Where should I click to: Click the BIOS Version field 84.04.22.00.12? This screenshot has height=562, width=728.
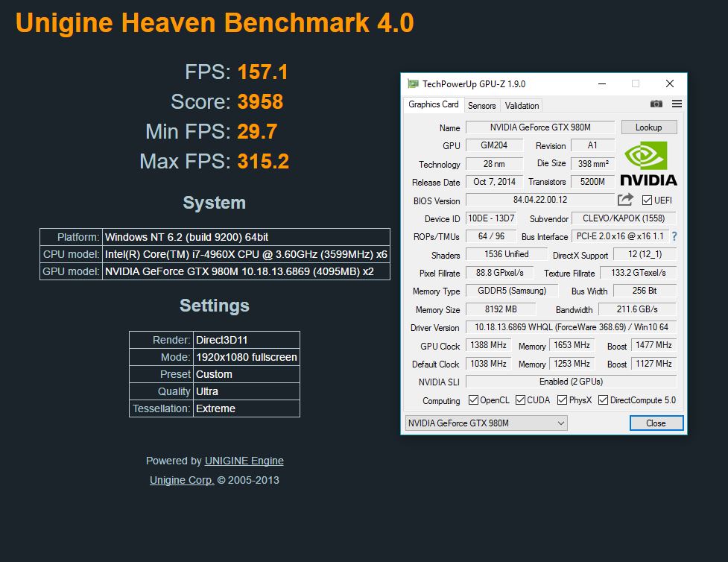click(x=540, y=200)
